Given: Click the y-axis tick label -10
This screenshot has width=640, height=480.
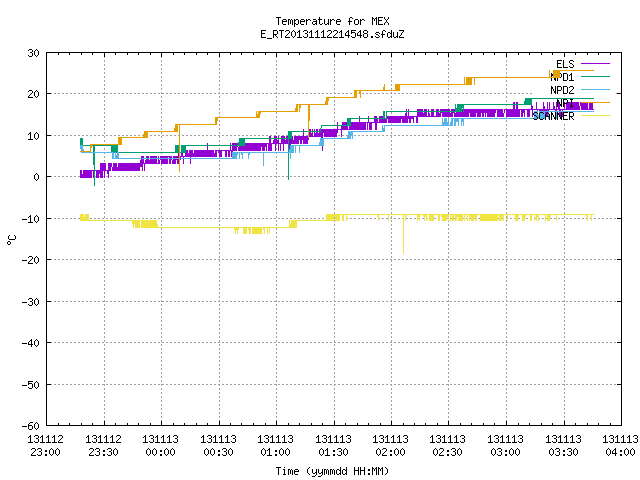Looking at the screenshot, I should click(31, 219).
